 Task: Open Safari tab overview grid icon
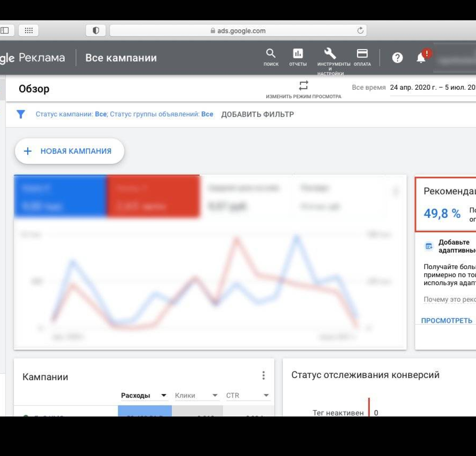click(x=29, y=31)
